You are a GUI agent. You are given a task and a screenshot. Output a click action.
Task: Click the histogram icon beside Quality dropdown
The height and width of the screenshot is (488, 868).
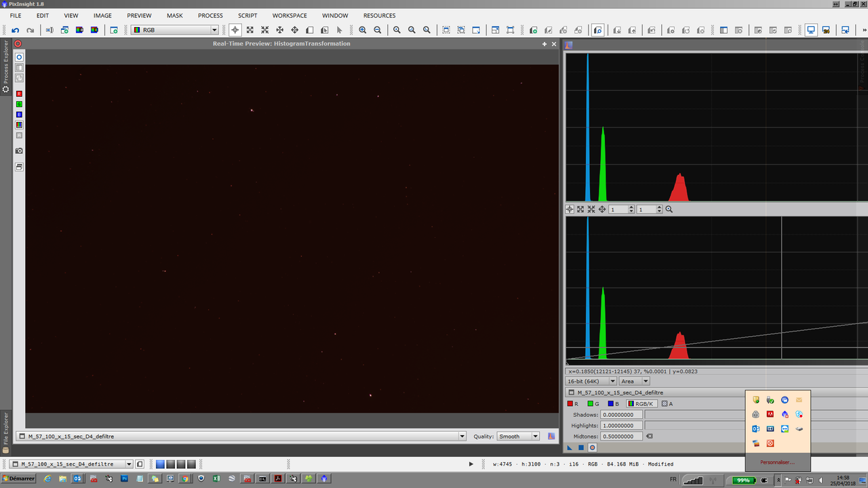coord(551,436)
